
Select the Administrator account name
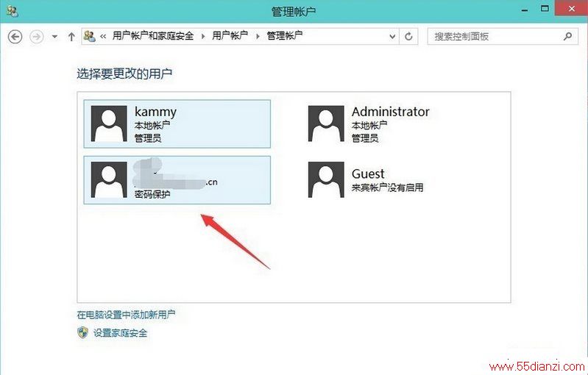click(x=390, y=112)
